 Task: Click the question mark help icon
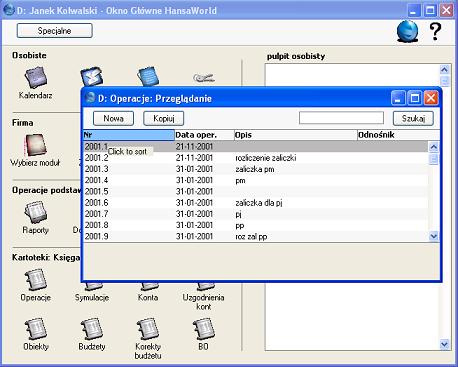(435, 32)
